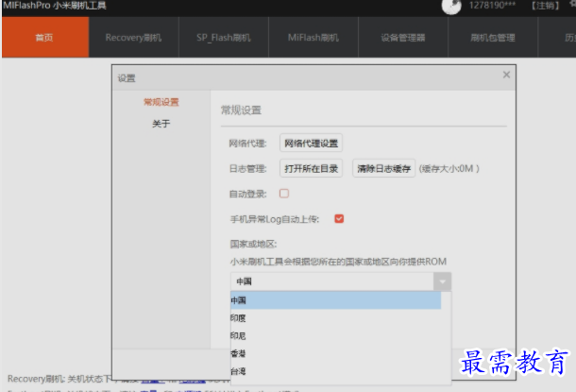This screenshot has height=392, width=576.
Task: Choose 台湾 from the region list
Action: coord(336,371)
